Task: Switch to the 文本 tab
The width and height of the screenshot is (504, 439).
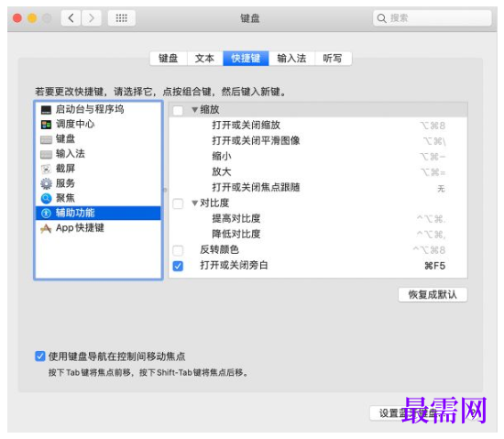Action: point(204,59)
